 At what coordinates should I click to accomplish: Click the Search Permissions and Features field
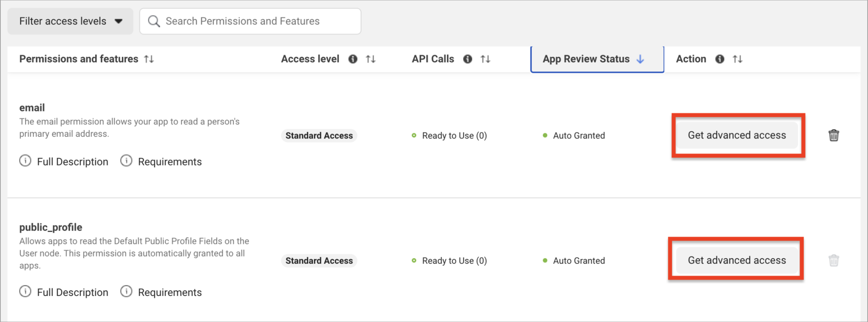tap(250, 21)
